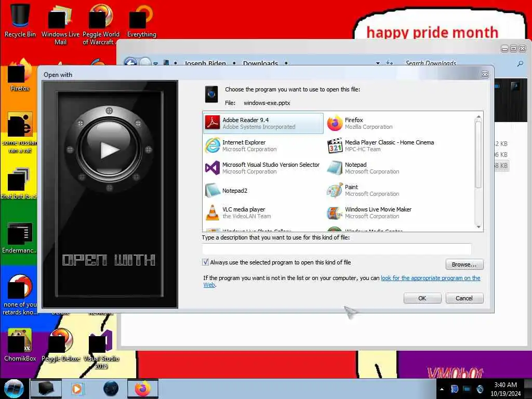Image resolution: width=532 pixels, height=399 pixels.
Task: Click the Explorer search magnifier icon
Action: pyautogui.click(x=520, y=63)
